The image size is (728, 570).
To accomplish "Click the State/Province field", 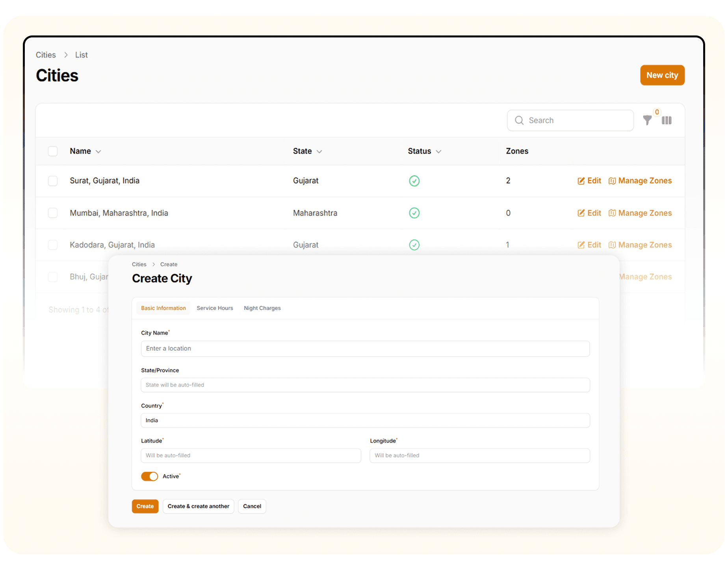I will tap(365, 385).
